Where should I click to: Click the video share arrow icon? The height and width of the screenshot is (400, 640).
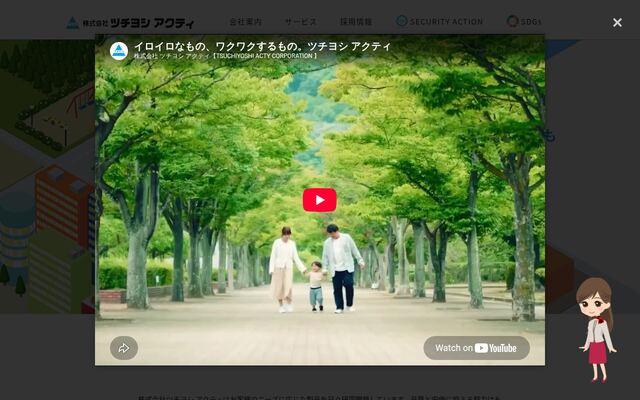[x=124, y=348]
